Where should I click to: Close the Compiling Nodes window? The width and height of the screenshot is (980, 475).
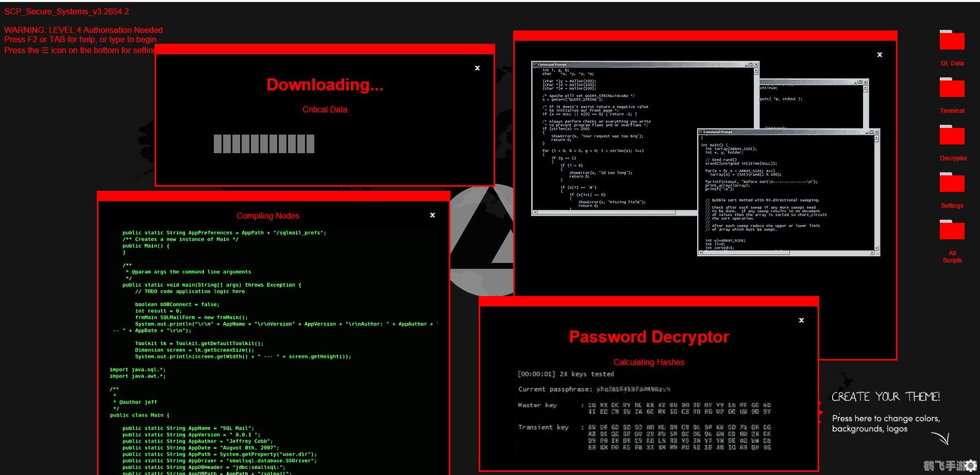coord(432,215)
